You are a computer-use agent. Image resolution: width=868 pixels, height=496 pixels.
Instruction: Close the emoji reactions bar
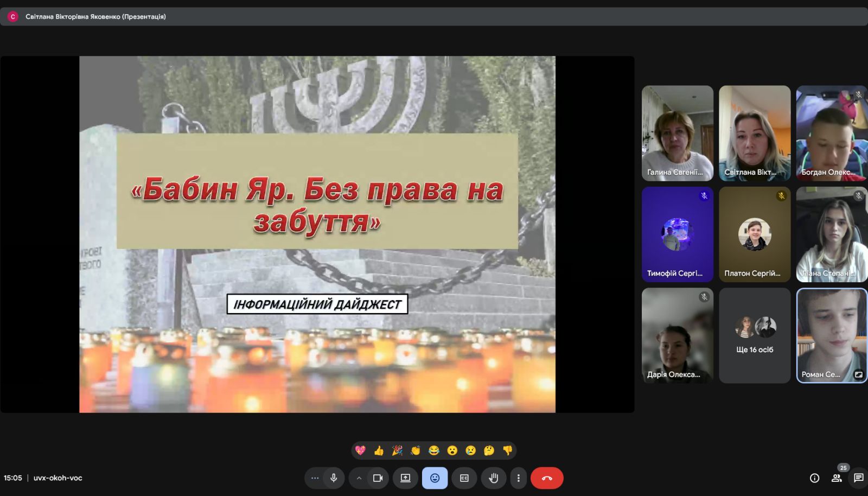435,478
